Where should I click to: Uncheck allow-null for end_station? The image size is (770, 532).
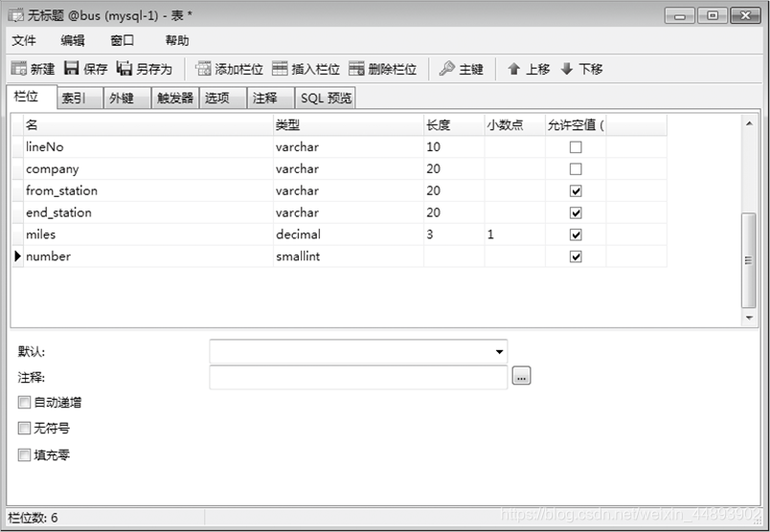point(576,213)
